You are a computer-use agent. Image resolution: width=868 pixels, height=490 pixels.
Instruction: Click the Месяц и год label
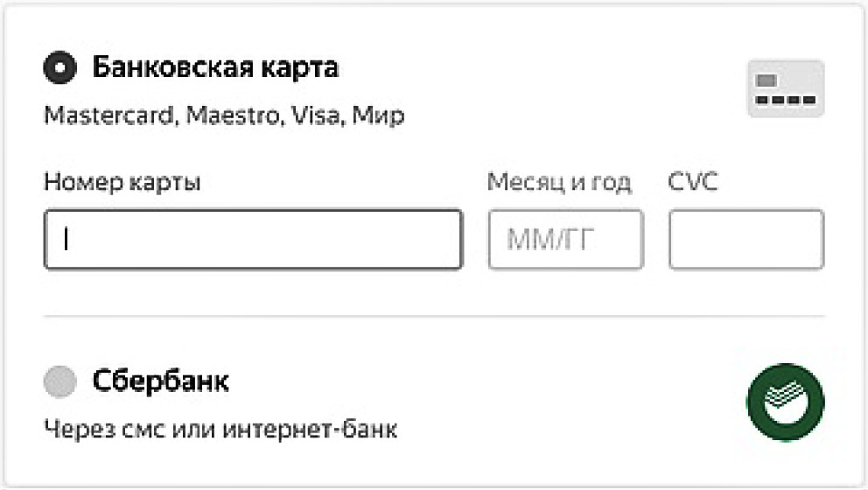click(x=559, y=183)
